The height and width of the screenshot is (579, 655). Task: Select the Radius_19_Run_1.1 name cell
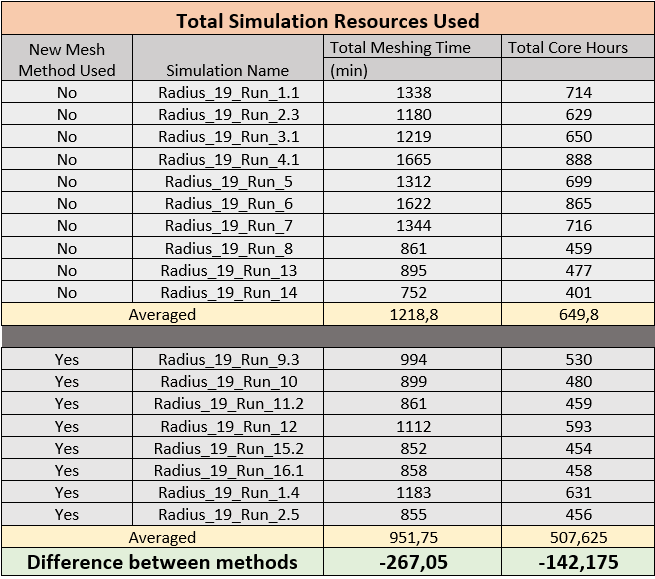tap(228, 92)
